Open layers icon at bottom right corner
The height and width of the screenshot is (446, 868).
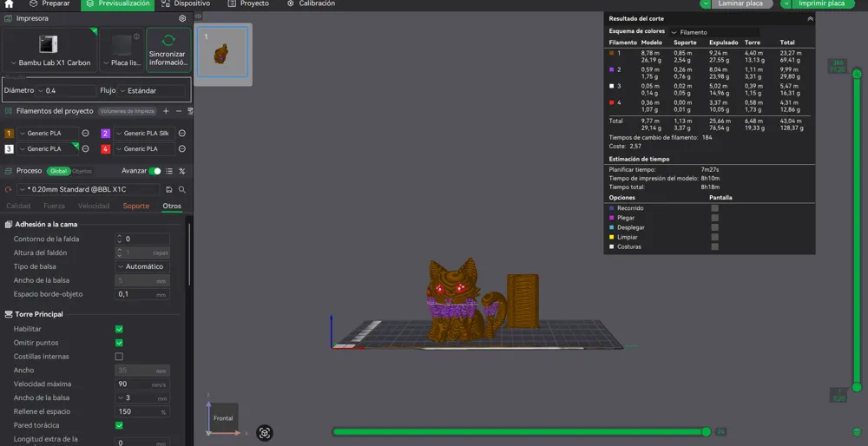(x=857, y=431)
